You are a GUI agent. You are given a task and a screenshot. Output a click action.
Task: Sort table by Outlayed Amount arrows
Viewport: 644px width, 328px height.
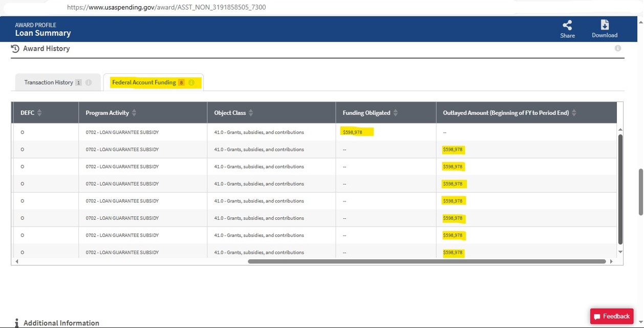pyautogui.click(x=574, y=113)
